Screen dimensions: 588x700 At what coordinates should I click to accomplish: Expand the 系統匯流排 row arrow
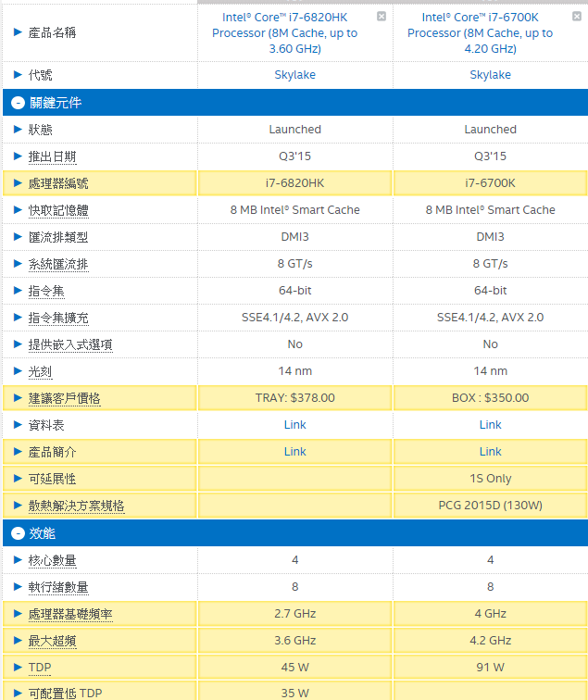coord(18,263)
